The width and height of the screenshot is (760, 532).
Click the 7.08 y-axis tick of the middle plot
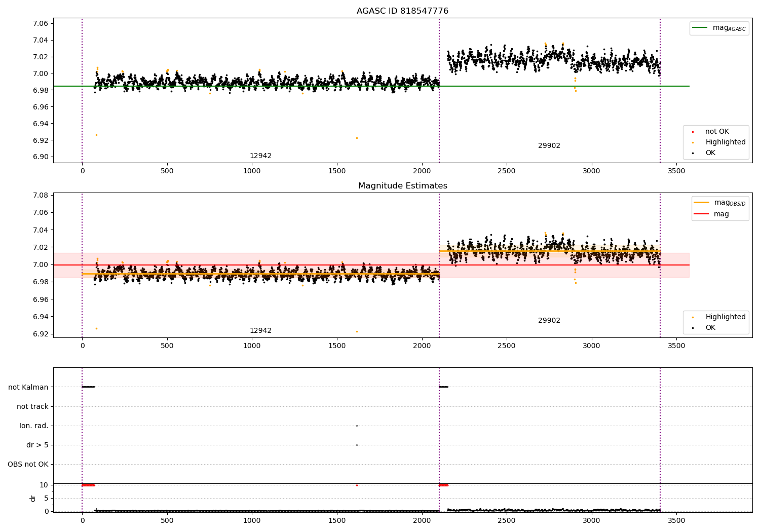(41, 196)
